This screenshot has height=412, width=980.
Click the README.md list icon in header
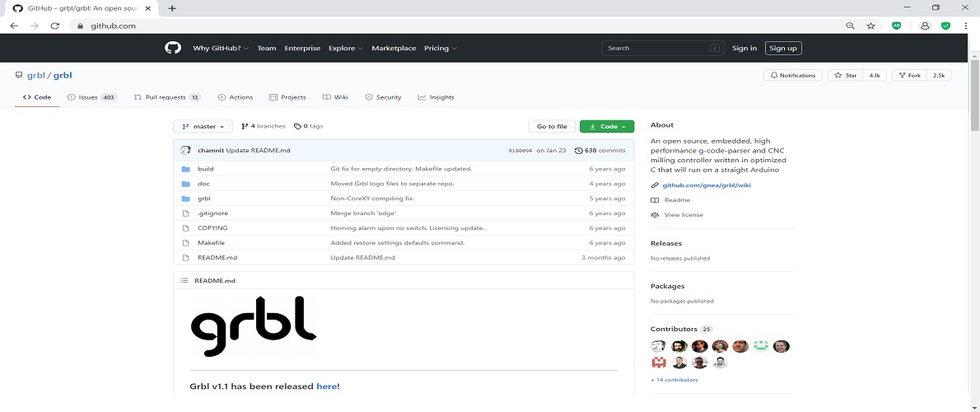point(184,281)
